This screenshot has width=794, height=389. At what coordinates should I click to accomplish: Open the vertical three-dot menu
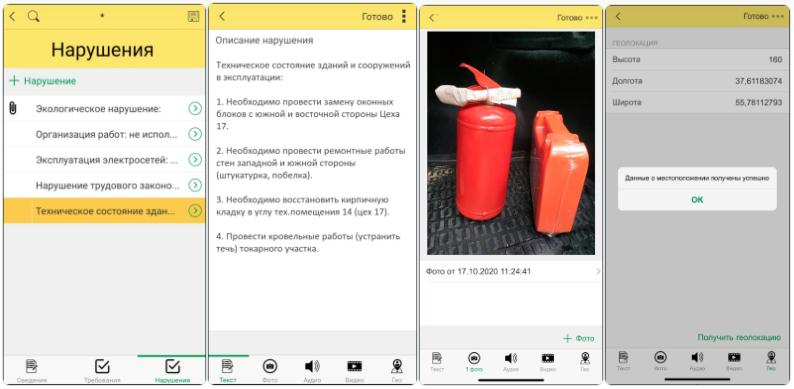(x=404, y=17)
